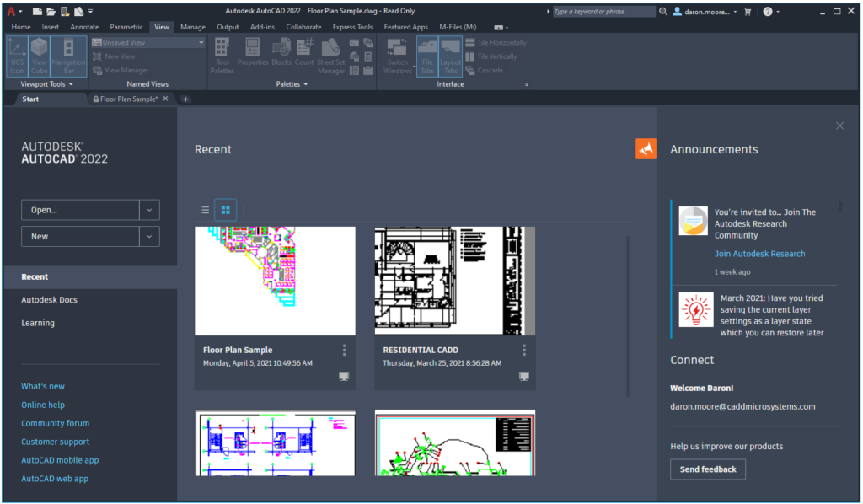
Task: Click Cascade in Interface panel
Action: 485,71
